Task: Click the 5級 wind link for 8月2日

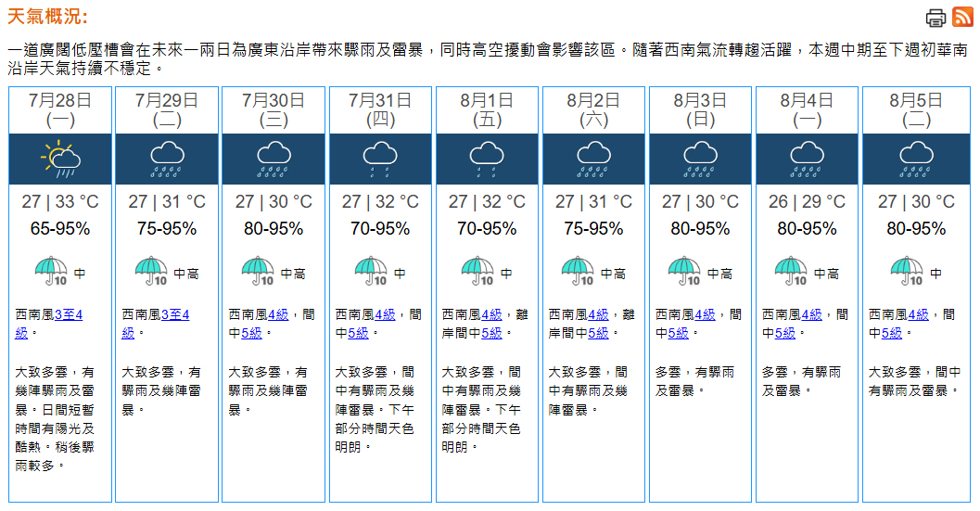Action: coord(598,333)
